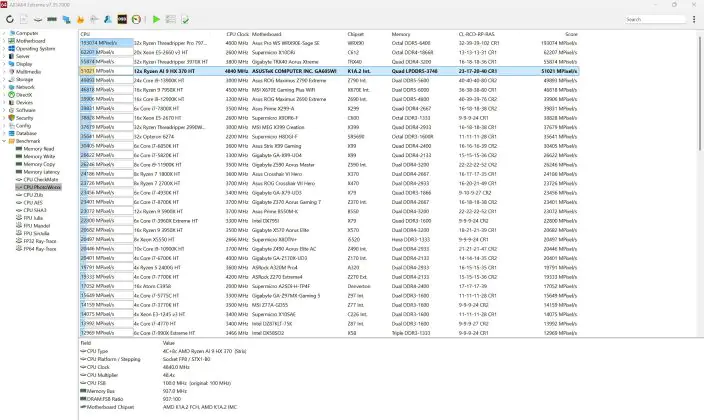Click the AIDA64 app icon in title bar
The image size is (704, 420).
click(4, 4)
